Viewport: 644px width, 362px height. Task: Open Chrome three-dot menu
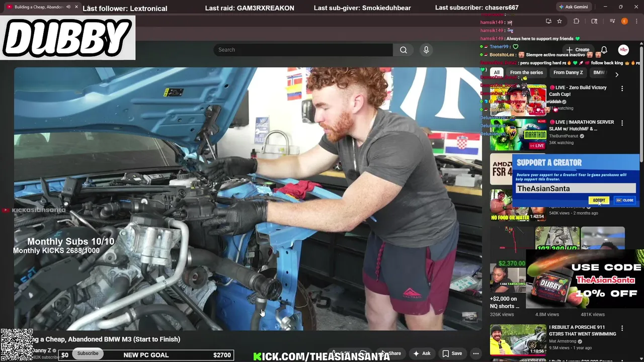tap(636, 21)
